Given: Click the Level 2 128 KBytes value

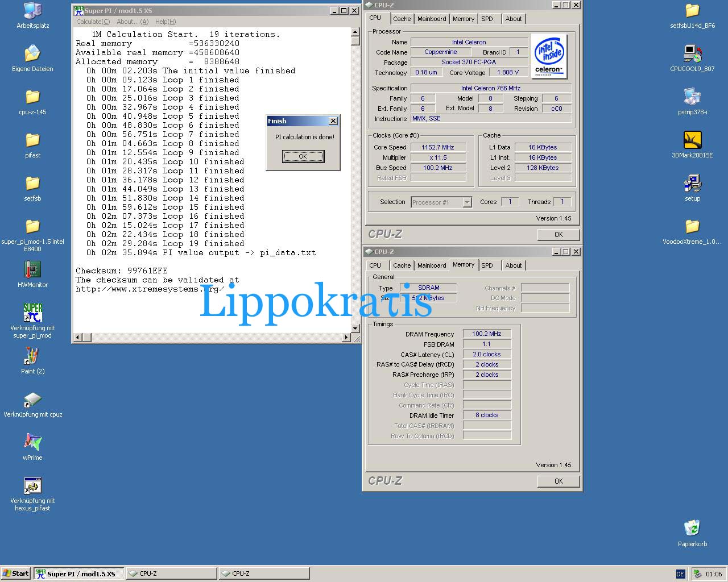Looking at the screenshot, I should pos(543,168).
